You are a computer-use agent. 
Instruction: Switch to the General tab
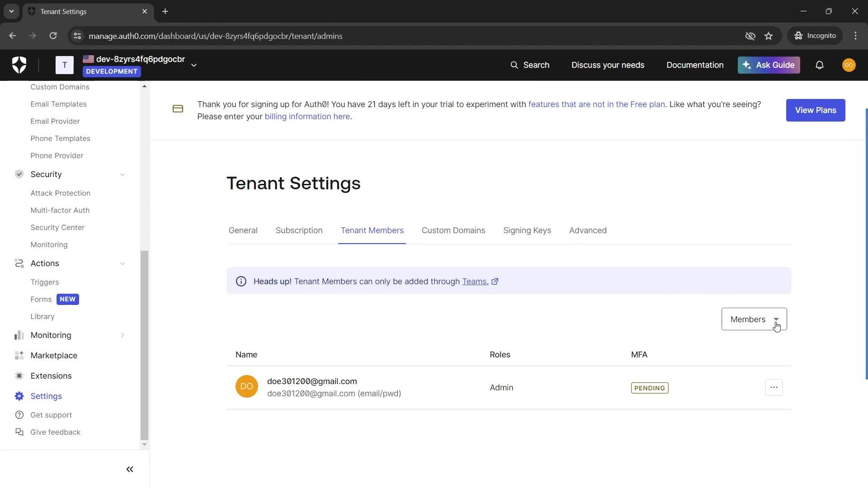[243, 230]
